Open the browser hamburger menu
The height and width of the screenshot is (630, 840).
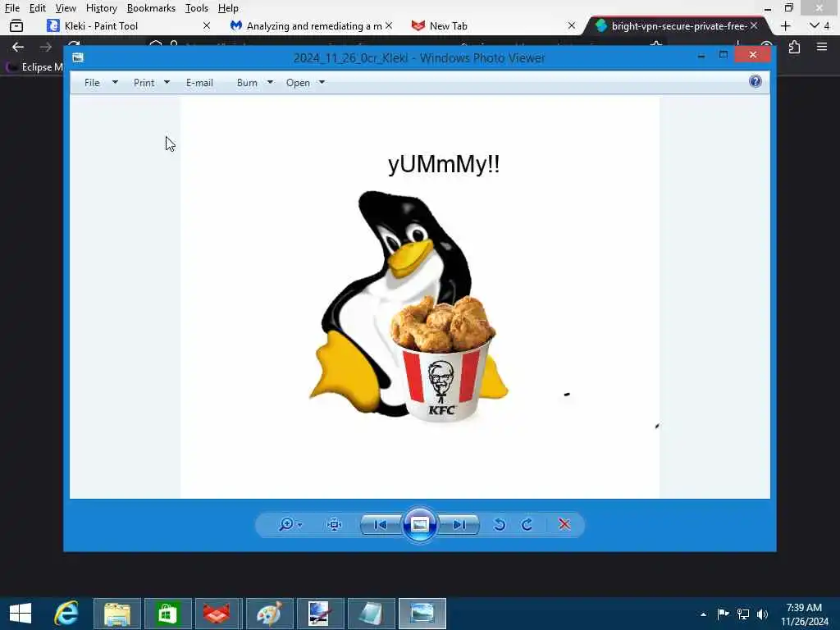[822, 47]
